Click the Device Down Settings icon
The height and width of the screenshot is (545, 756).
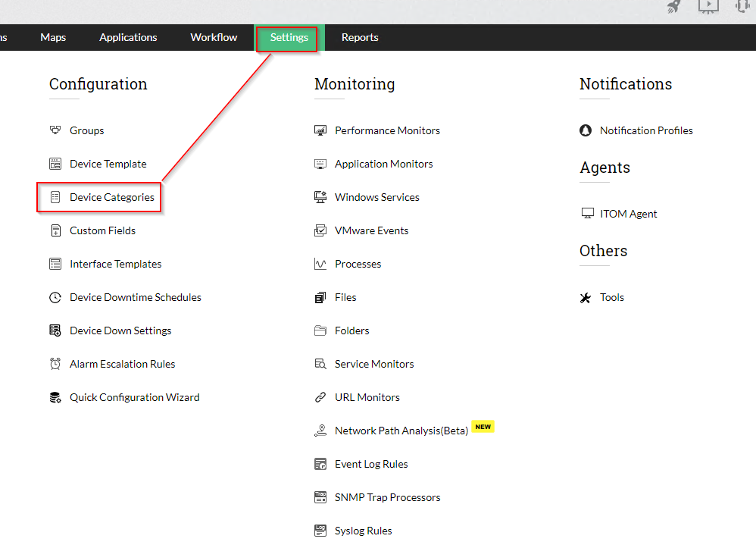pyautogui.click(x=55, y=330)
